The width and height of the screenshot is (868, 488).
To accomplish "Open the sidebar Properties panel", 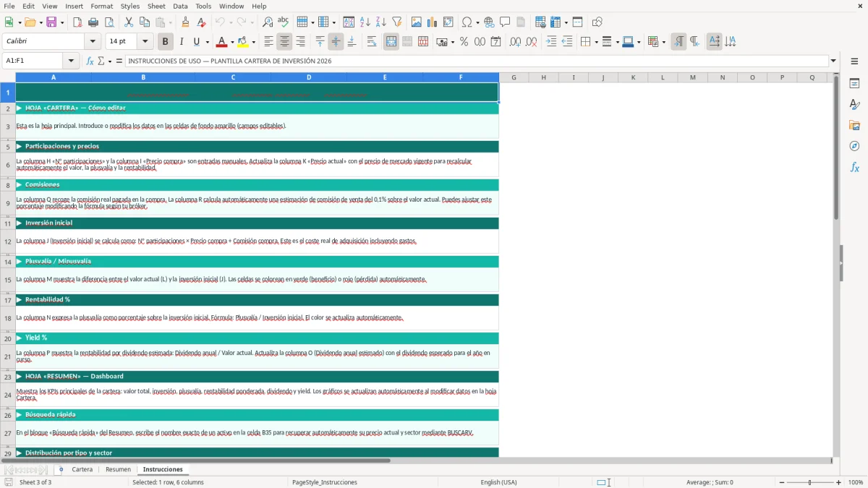I will [x=854, y=83].
